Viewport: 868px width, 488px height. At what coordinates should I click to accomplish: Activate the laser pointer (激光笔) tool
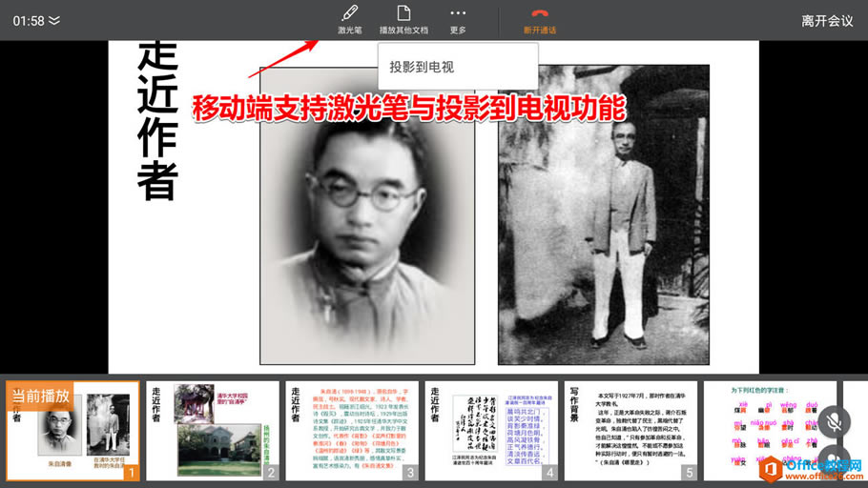tap(349, 19)
